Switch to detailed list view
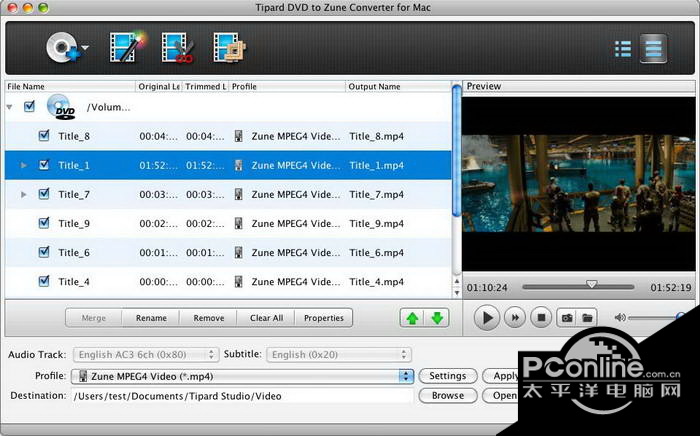This screenshot has width=700, height=436. pyautogui.click(x=653, y=48)
